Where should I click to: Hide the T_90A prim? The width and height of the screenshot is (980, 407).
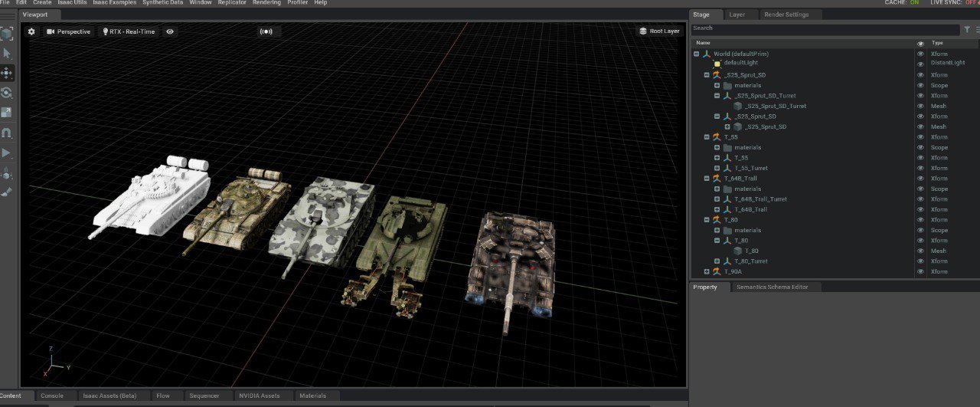(x=920, y=271)
